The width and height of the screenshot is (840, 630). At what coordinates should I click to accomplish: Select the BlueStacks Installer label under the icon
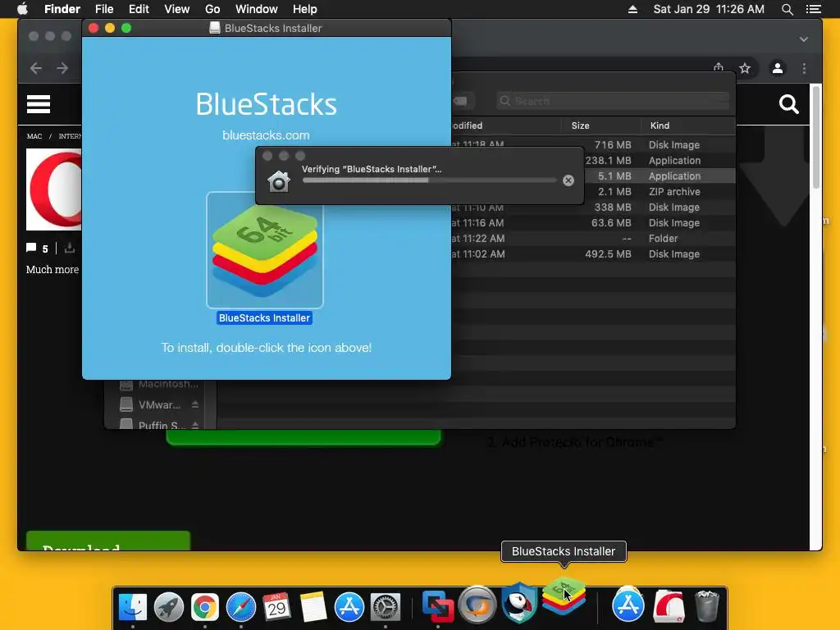(265, 318)
